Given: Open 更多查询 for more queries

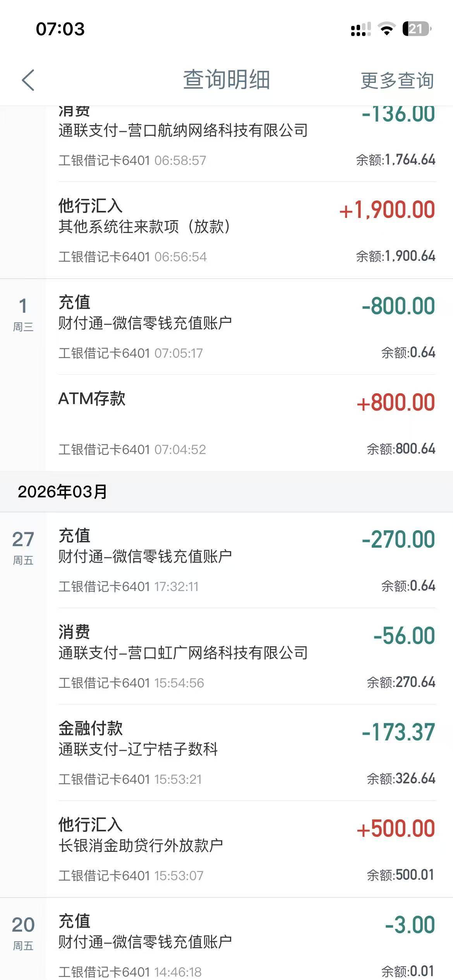Looking at the screenshot, I should 397,81.
